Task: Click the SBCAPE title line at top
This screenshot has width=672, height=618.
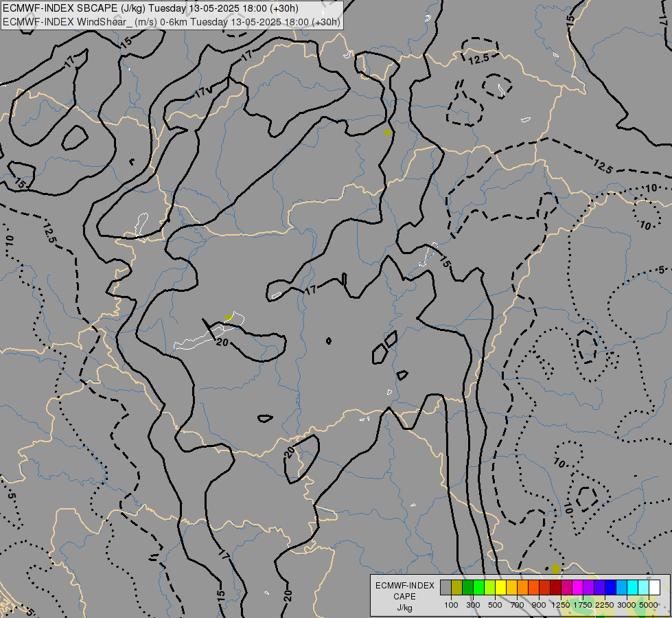Action: (x=150, y=8)
